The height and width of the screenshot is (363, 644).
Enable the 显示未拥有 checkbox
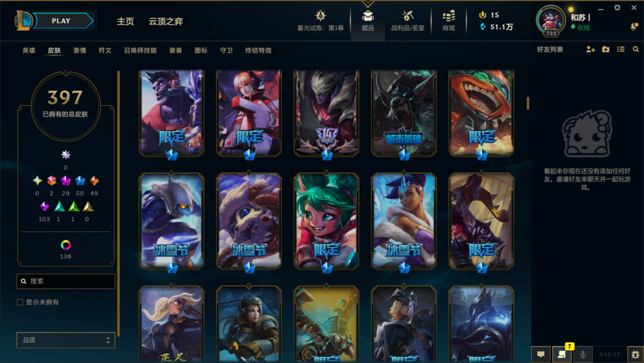[x=20, y=302]
